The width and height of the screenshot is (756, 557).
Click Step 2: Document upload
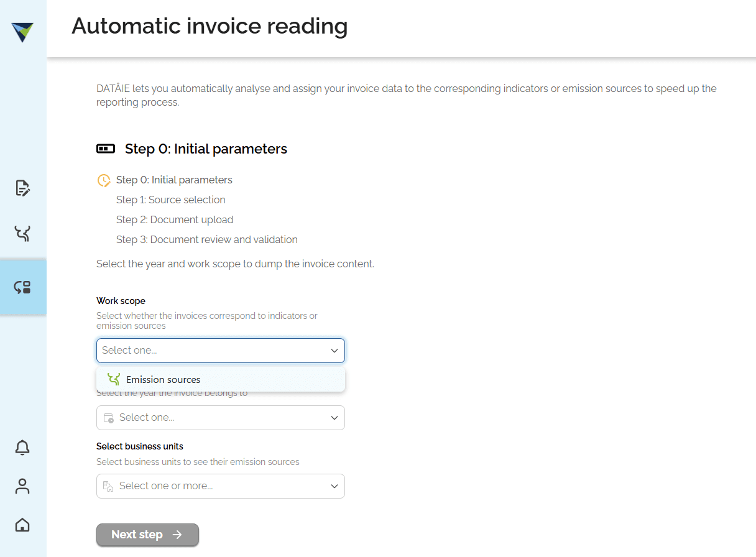(x=175, y=219)
